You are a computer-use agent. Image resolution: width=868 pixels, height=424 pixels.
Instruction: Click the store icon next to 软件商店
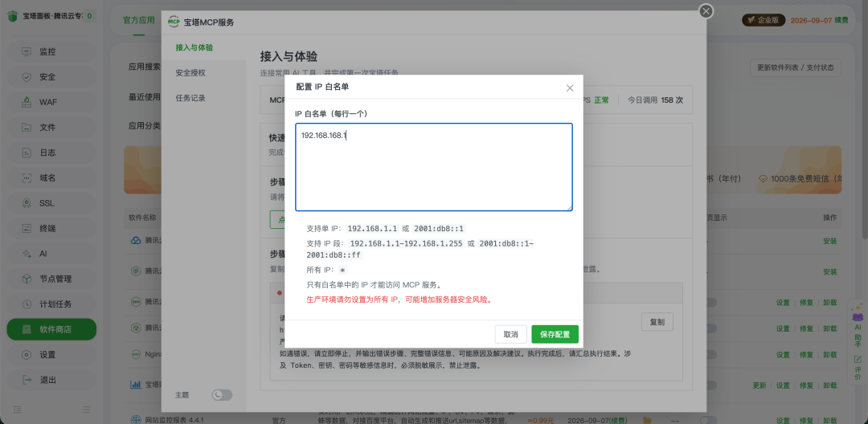pyautogui.click(x=27, y=329)
